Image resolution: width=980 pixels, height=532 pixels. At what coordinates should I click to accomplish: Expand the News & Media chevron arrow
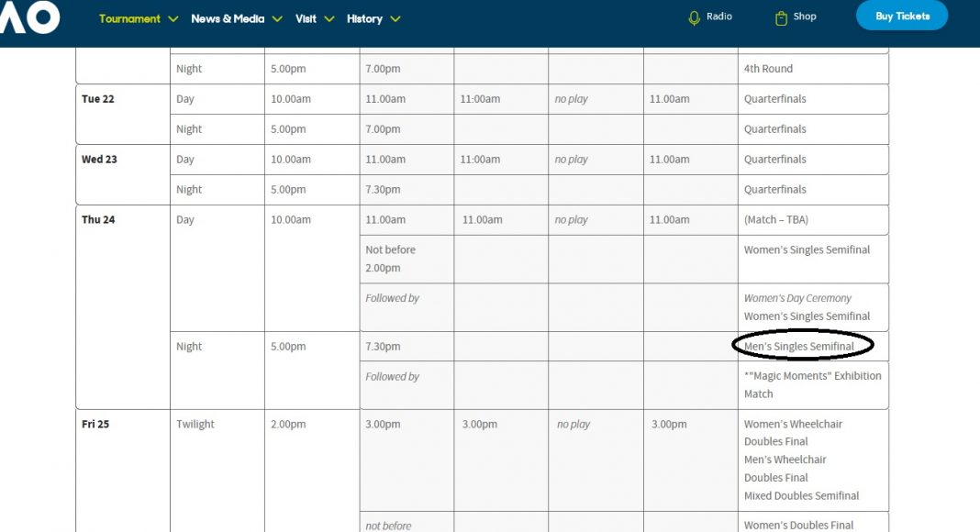click(277, 19)
